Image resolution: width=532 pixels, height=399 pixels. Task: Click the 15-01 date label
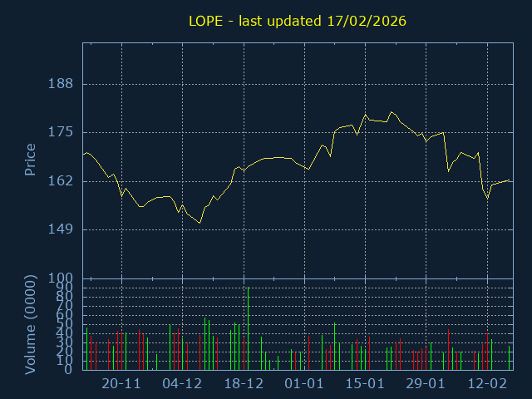click(365, 384)
